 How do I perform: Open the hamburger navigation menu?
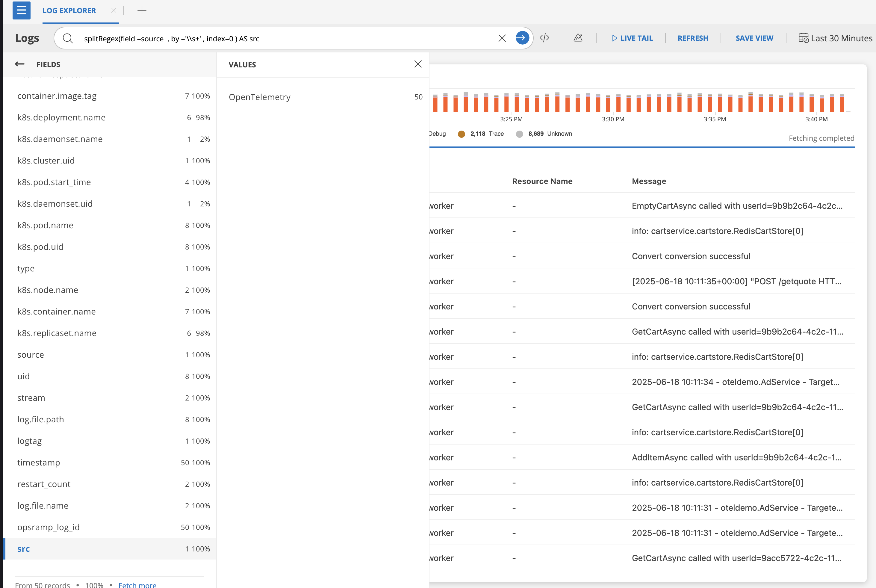point(21,10)
